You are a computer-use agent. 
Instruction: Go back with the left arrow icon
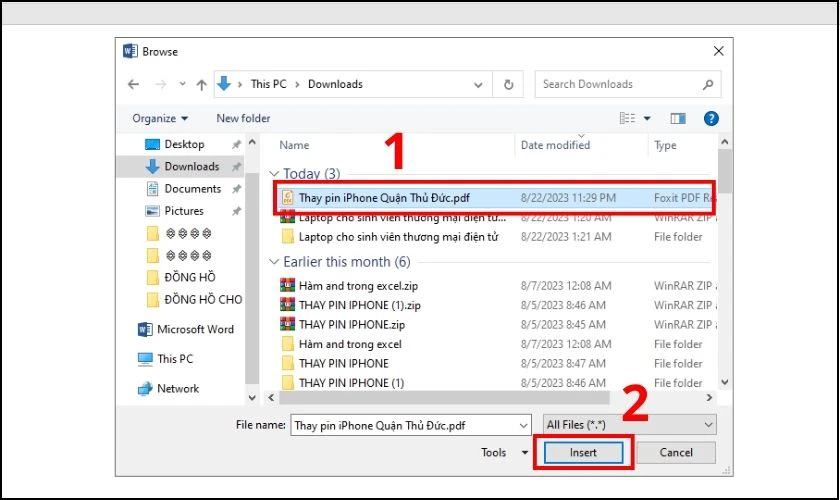[x=133, y=84]
